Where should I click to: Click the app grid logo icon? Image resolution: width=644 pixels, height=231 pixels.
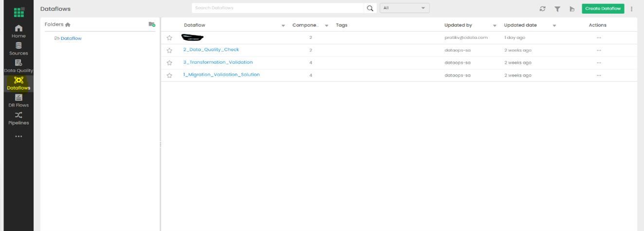click(18, 12)
